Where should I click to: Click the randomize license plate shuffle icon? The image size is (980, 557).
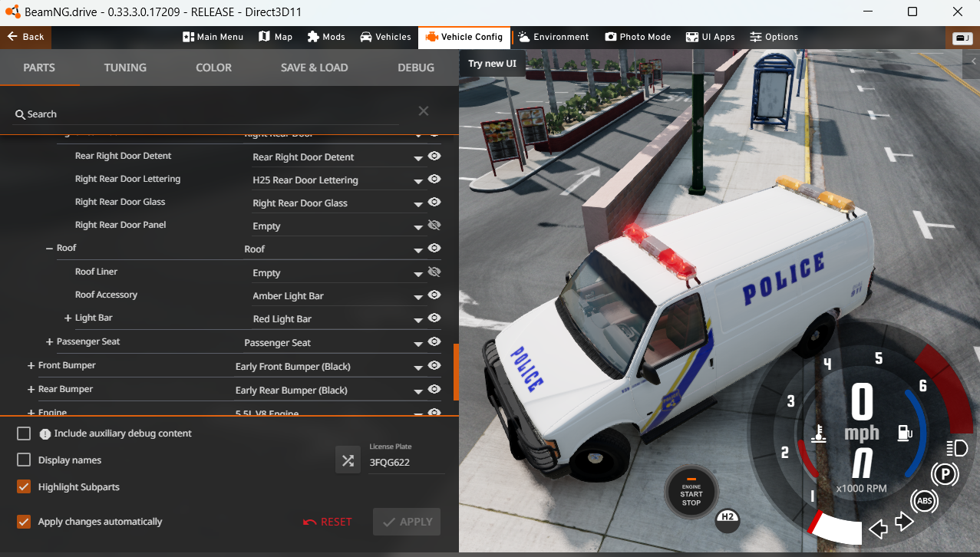348,460
